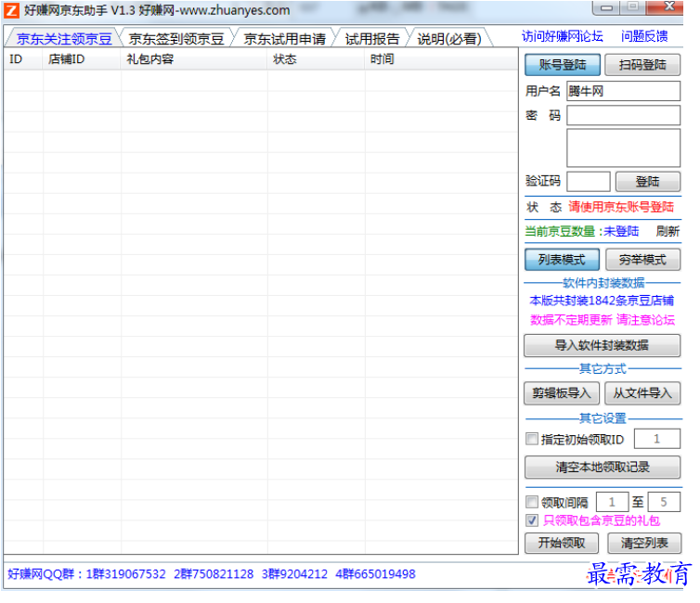Click the 礼包内容 column header

194,59
